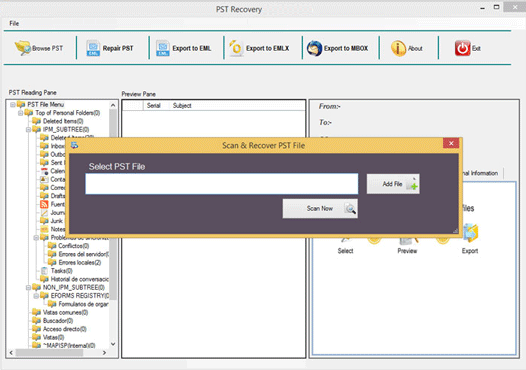Viewport: 526px width, 370px height.
Task: Select the first Deleted Items(0) folder
Action: (x=63, y=121)
